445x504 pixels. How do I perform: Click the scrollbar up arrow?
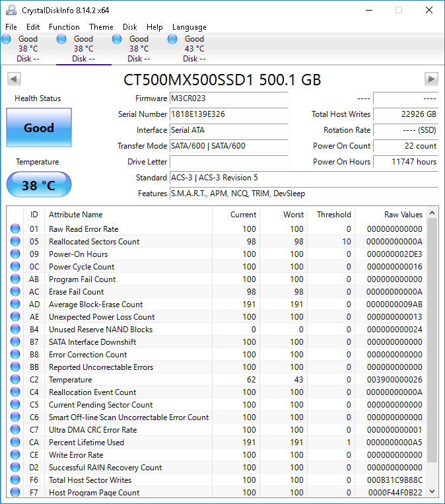432,213
